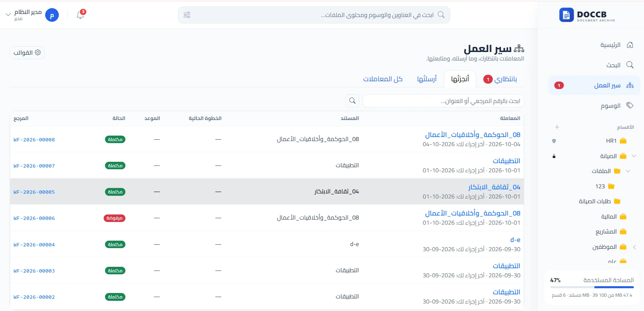
Task: Click الموعد column header
Action: 152,118
